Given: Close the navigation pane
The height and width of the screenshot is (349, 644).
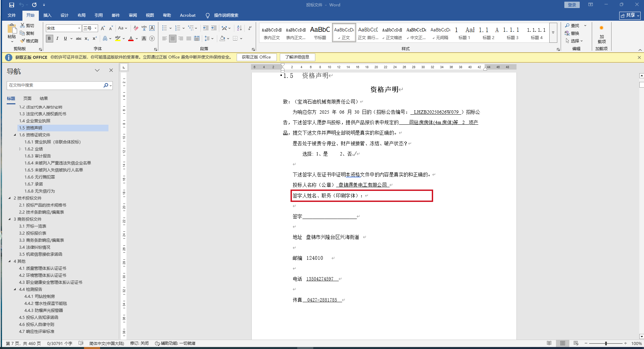Looking at the screenshot, I should [111, 70].
